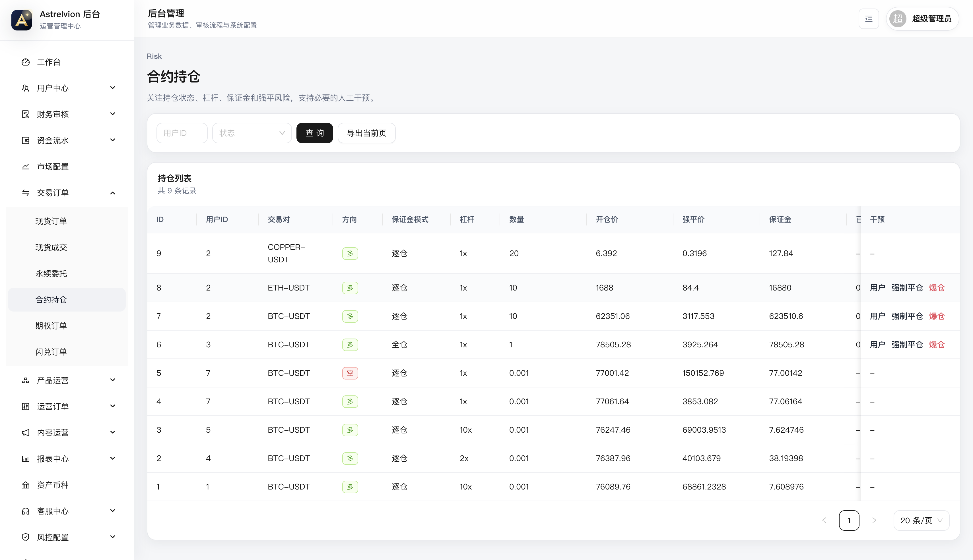Expand the 产品运营 menu chevron
Viewport: 973px width, 560px height.
[113, 380]
